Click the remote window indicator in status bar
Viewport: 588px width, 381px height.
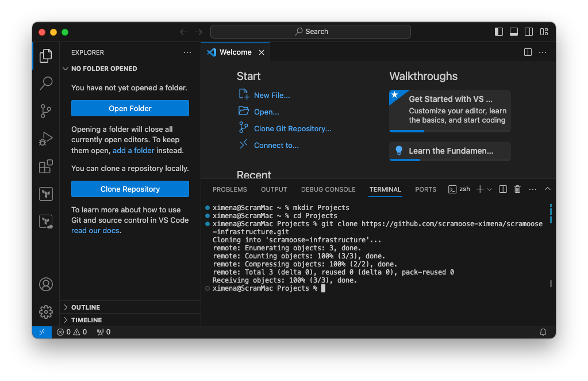[x=42, y=332]
